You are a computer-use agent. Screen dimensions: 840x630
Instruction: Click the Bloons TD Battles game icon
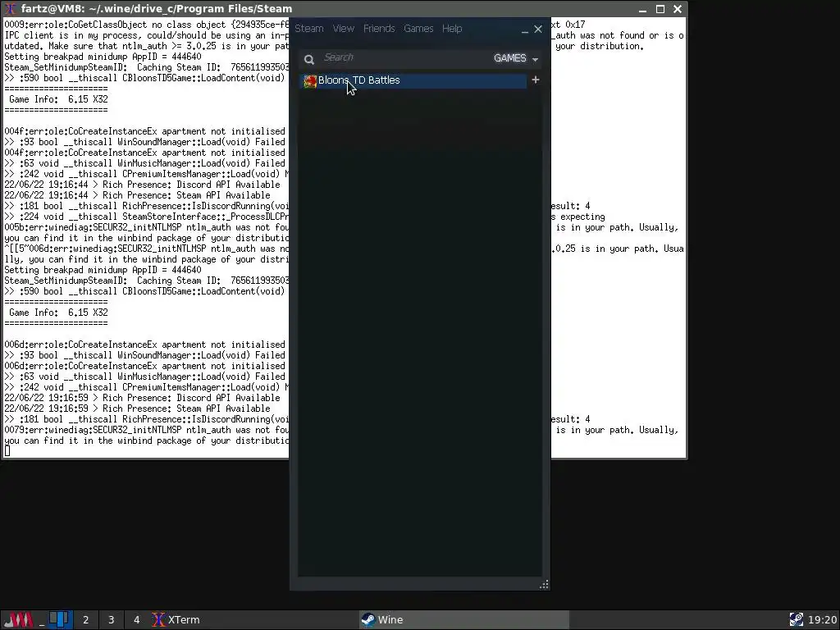tap(310, 81)
